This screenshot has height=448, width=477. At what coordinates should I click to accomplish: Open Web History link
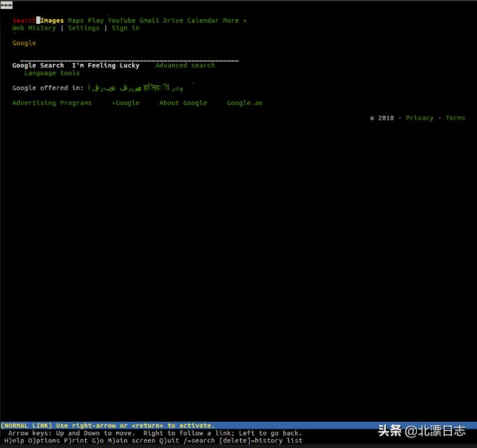(x=34, y=28)
